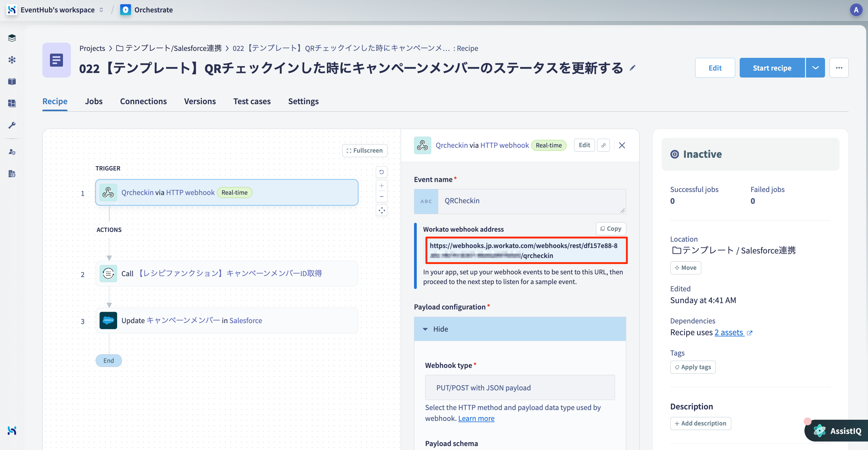This screenshot has width=868, height=450.
Task: Switch to the Jobs tab
Action: click(94, 101)
